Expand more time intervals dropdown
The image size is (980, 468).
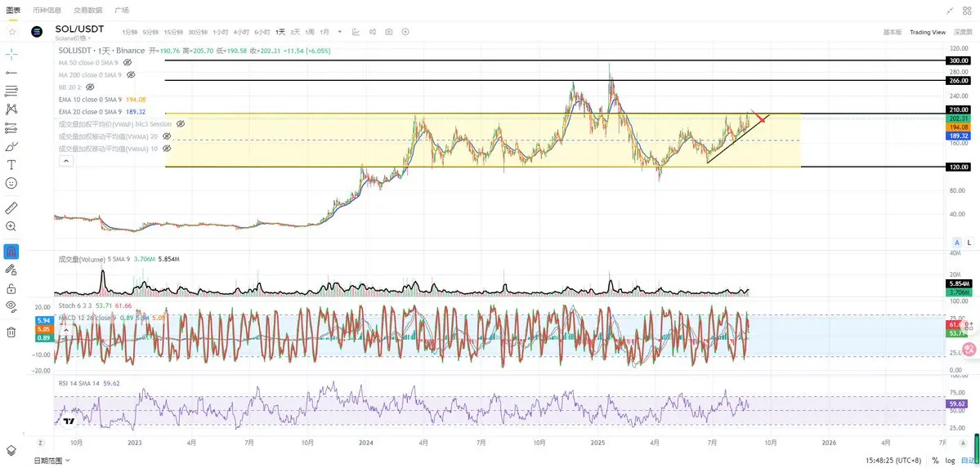point(339,32)
